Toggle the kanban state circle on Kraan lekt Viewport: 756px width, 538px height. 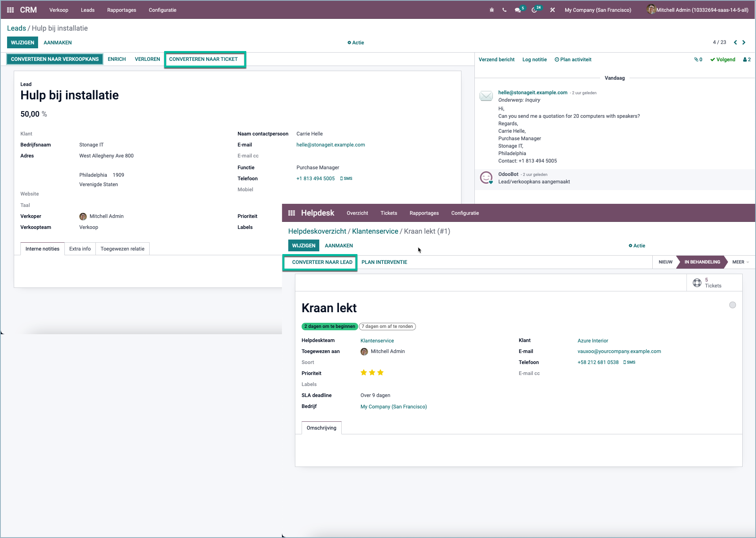coord(732,305)
